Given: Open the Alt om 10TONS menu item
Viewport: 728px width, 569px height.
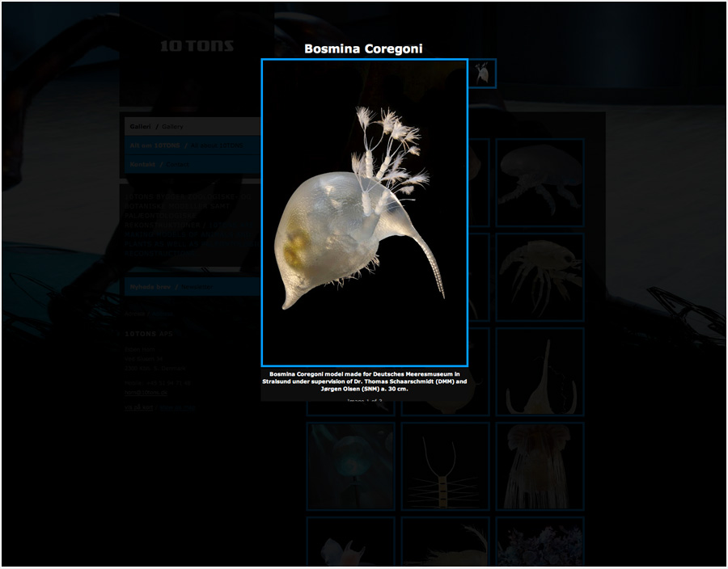Looking at the screenshot, I should pyautogui.click(x=193, y=145).
